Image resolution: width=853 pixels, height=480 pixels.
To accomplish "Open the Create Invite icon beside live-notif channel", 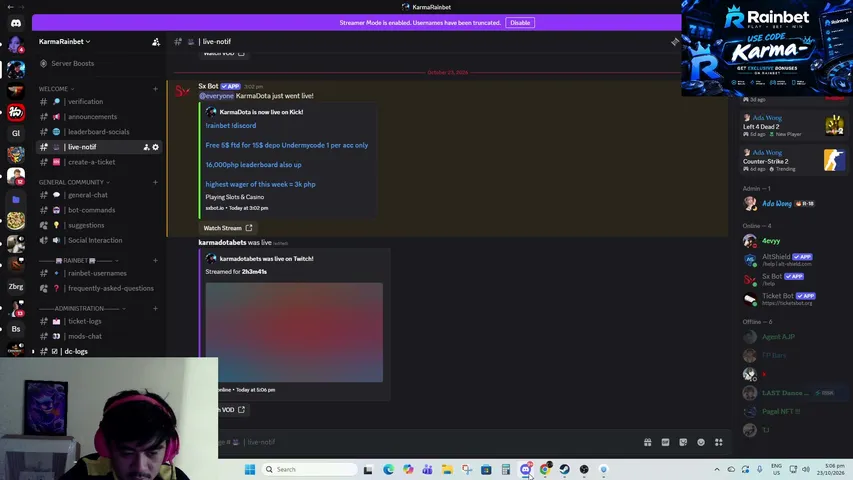I will click(146, 147).
